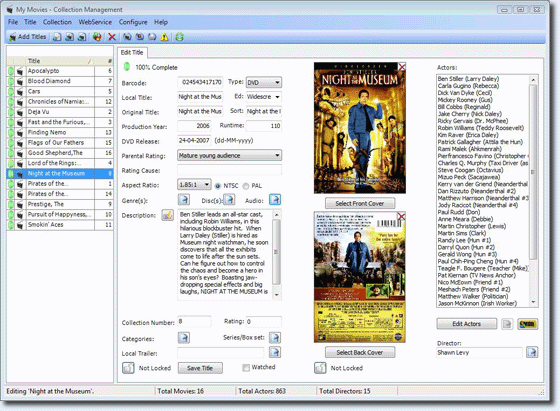The width and height of the screenshot is (560, 411).
Task: Open the Collection menu
Action: point(57,22)
